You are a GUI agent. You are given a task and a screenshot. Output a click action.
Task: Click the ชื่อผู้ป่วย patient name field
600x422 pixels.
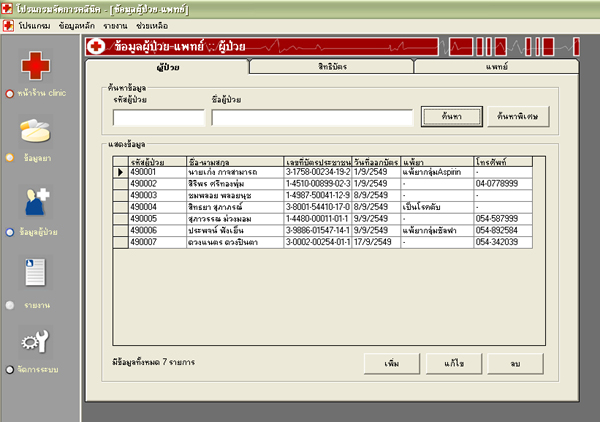pos(311,118)
